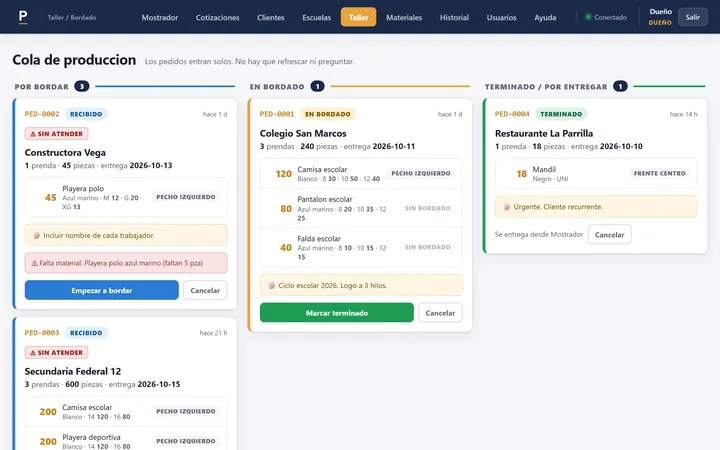Click the En bordado count badge
Viewport: 720px width, 450px height.
(317, 86)
